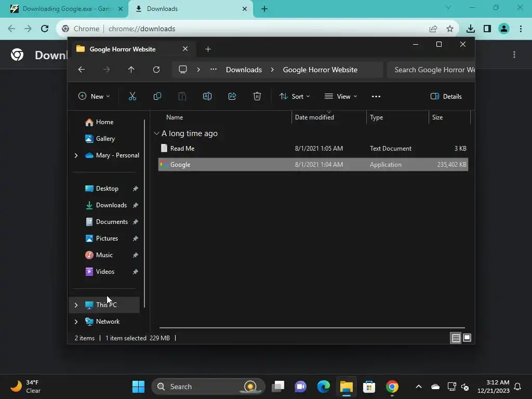Open Microsoft Edge from taskbar
The height and width of the screenshot is (399, 532).
323,387
